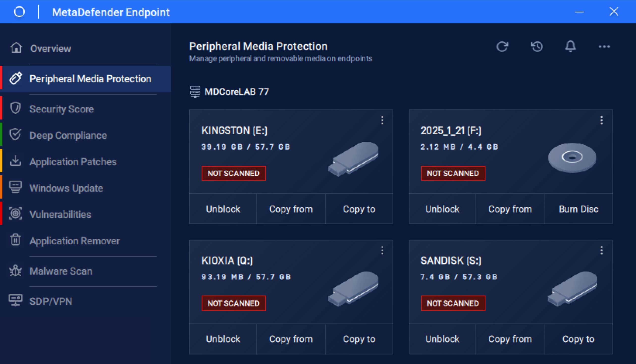
Task: Open the history clock icon
Action: point(537,47)
